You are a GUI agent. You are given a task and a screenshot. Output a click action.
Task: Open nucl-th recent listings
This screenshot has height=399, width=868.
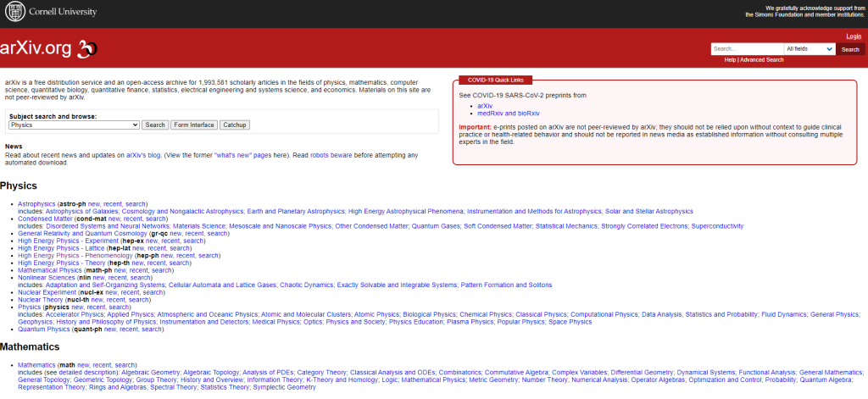point(117,300)
